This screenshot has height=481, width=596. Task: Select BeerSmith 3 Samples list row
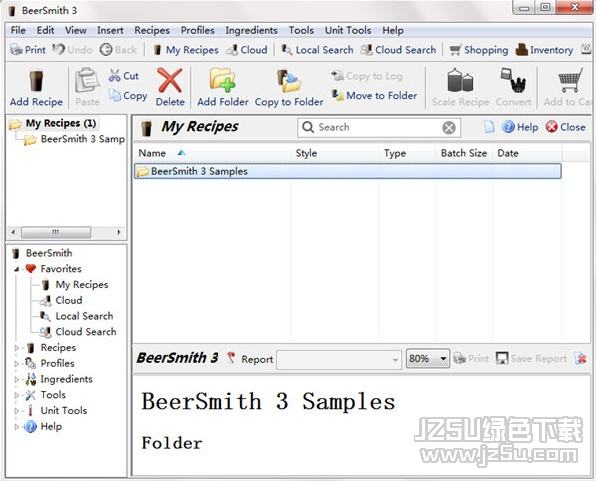pyautogui.click(x=348, y=171)
